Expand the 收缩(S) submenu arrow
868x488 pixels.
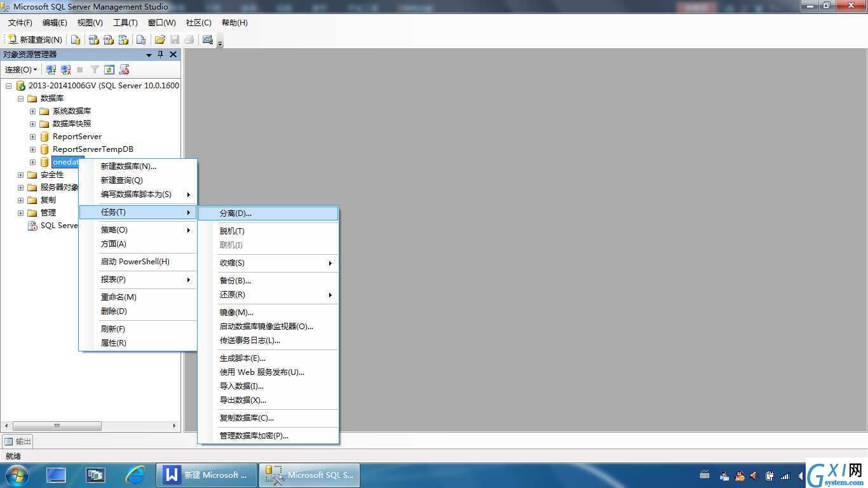[x=330, y=263]
